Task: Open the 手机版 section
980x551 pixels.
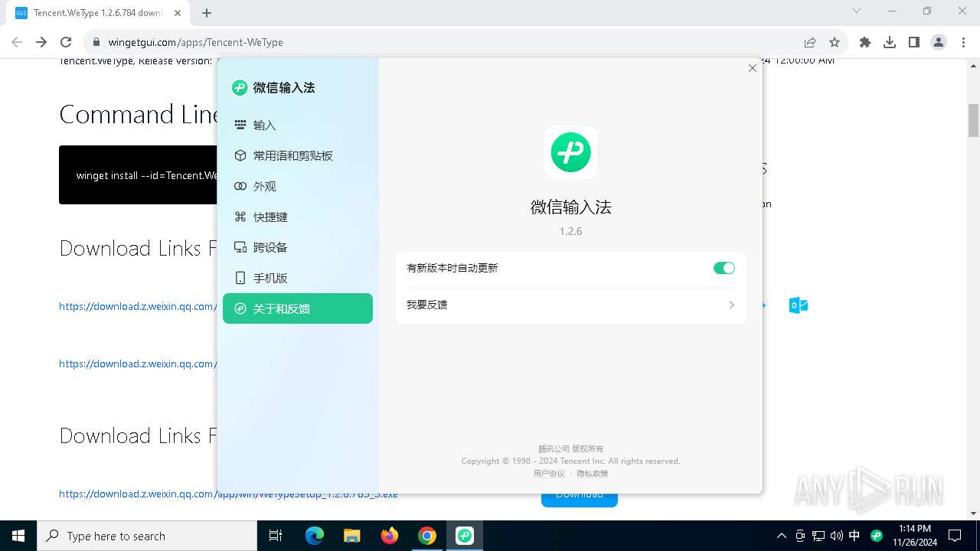Action: coord(297,278)
